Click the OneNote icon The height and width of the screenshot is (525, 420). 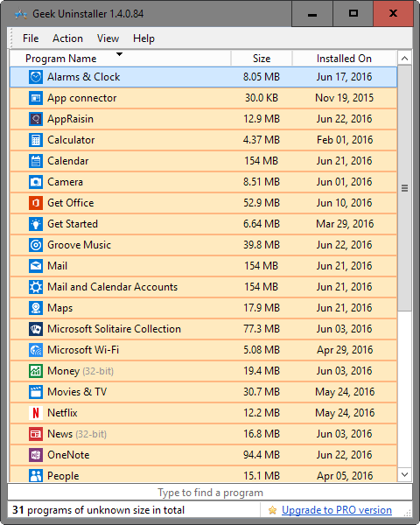pyautogui.click(x=36, y=455)
